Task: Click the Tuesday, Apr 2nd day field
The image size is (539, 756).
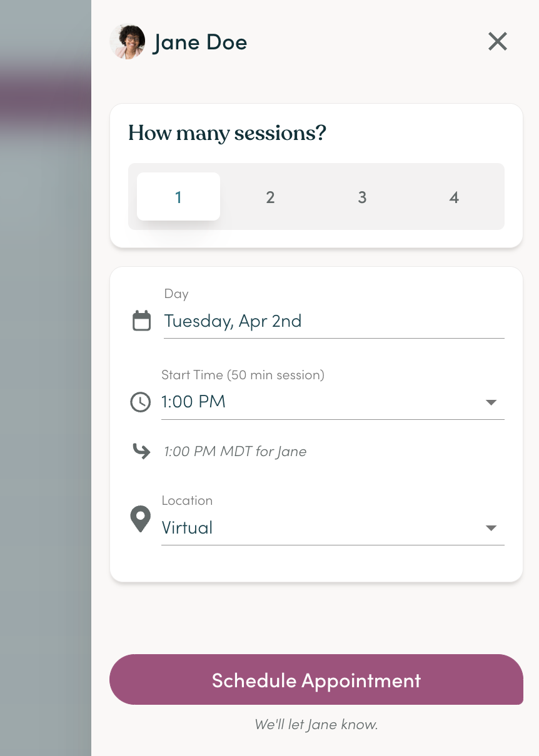Action: pyautogui.click(x=334, y=321)
